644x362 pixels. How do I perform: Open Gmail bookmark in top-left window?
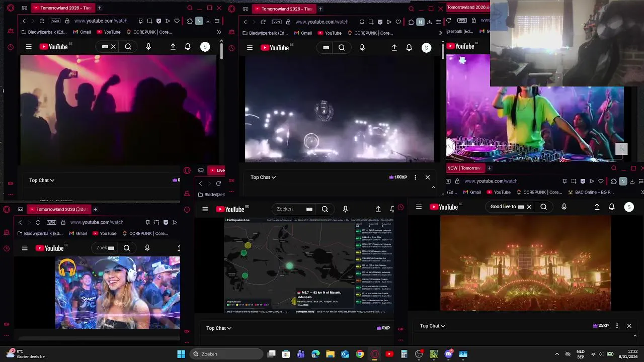coord(82,32)
